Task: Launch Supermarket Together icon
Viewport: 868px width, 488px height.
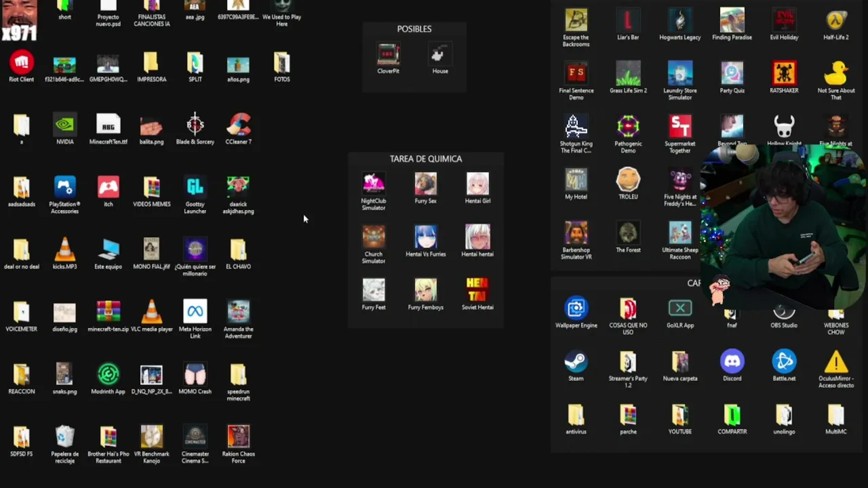Action: (680, 127)
